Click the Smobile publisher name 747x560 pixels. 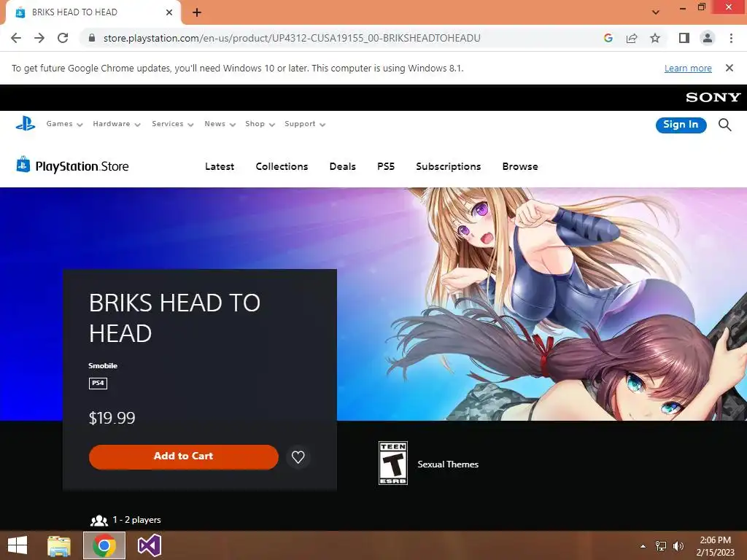(103, 366)
